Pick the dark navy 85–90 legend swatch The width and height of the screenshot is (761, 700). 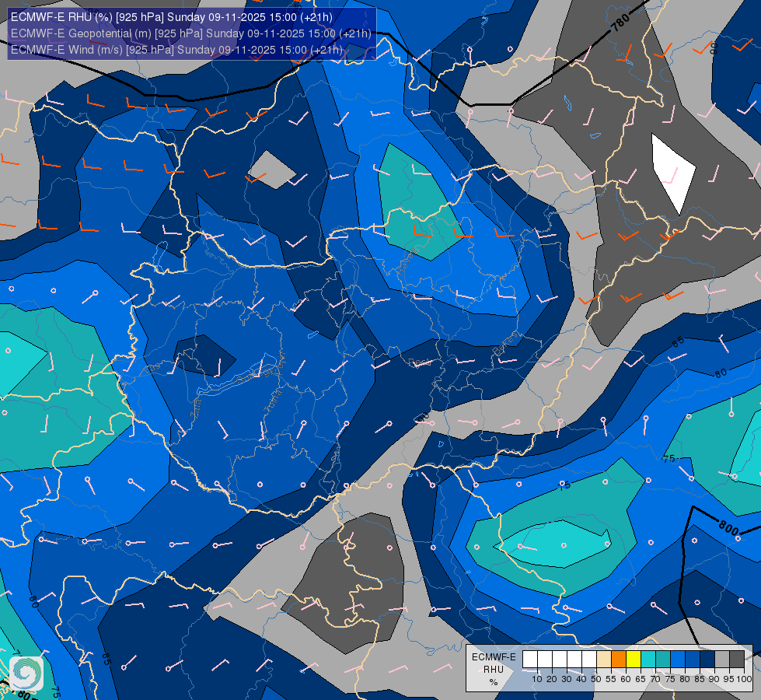(707, 660)
